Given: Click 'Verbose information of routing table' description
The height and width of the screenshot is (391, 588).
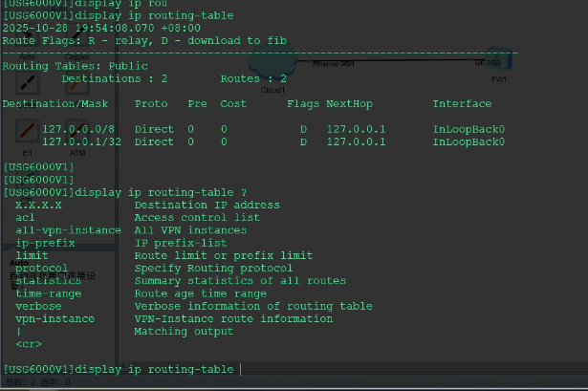Looking at the screenshot, I should 253,306.
